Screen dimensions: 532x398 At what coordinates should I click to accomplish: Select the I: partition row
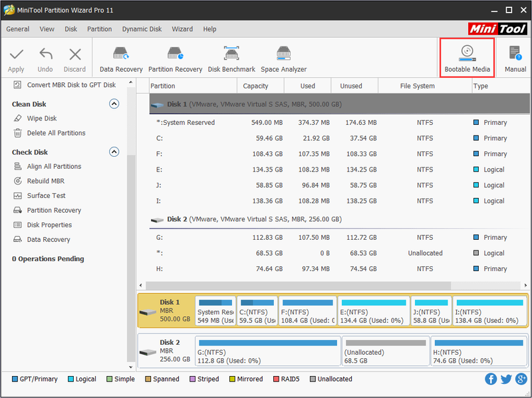pos(339,201)
